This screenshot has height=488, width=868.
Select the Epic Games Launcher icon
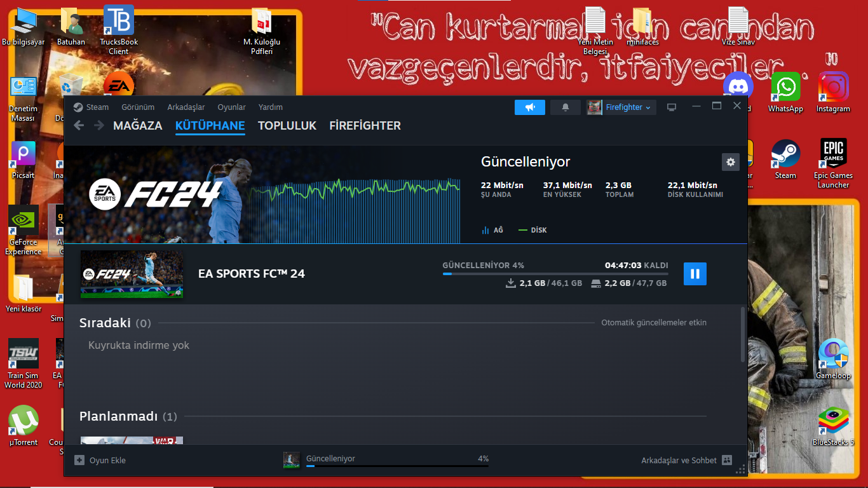(833, 164)
